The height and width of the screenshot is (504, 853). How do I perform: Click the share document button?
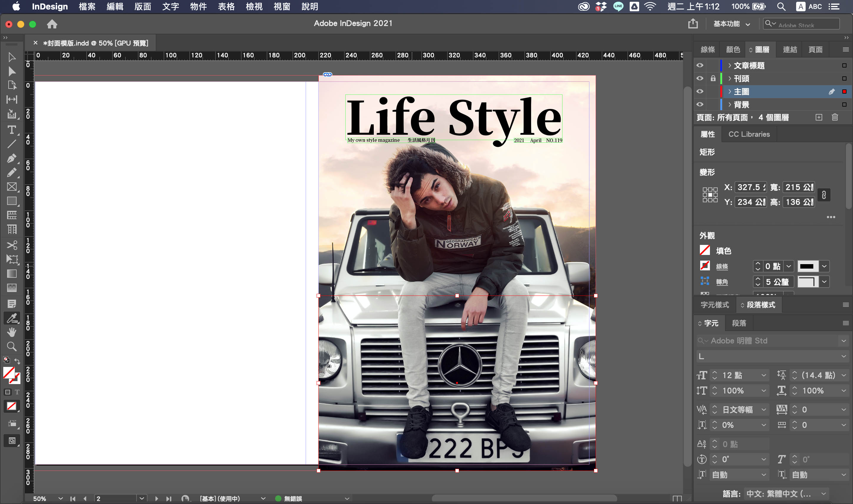pos(693,24)
